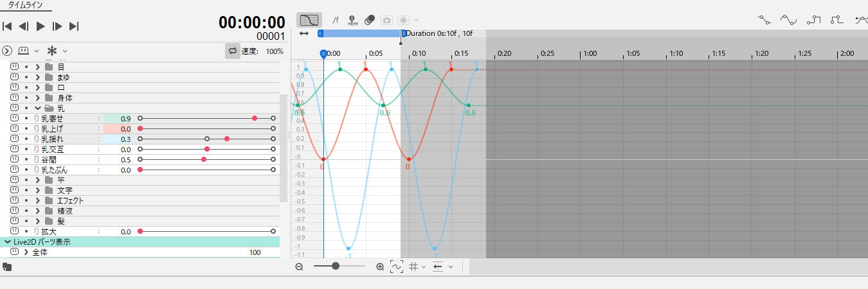Click the 速度 100% speed value
Screen dimensions: 868x289
tap(274, 51)
